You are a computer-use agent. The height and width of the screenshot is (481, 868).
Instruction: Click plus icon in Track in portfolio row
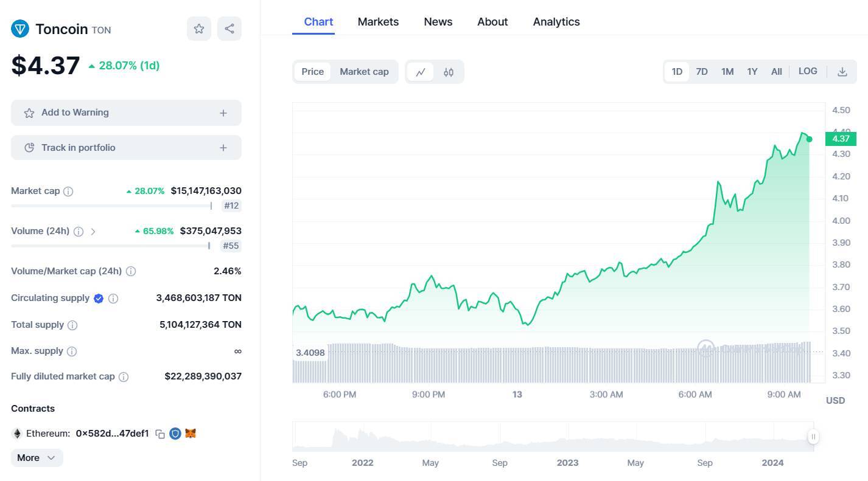point(223,148)
